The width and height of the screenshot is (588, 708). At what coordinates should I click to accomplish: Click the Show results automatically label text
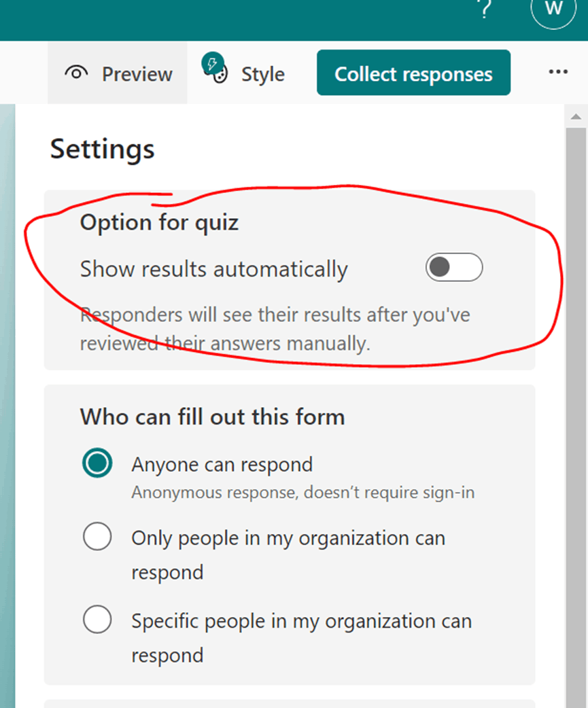coord(214,269)
